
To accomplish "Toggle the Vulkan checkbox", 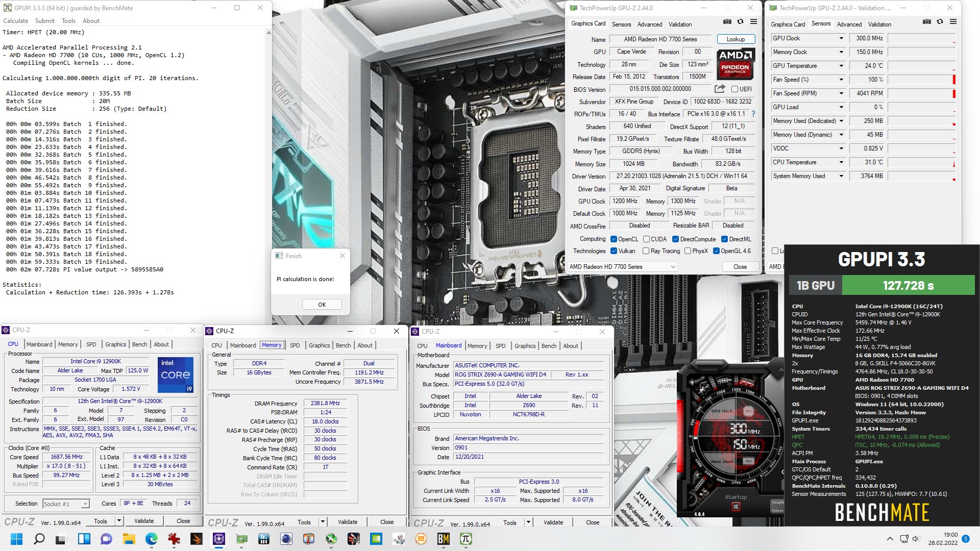I will (614, 251).
